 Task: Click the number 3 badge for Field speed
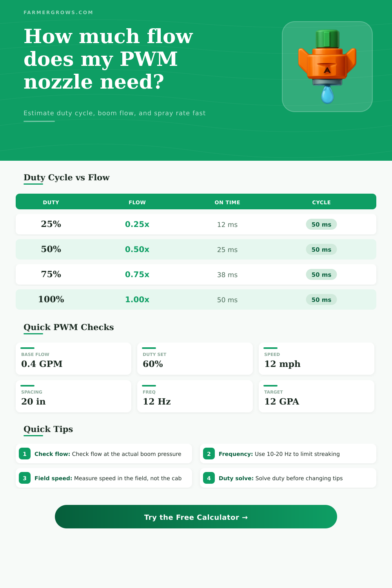coord(25,478)
